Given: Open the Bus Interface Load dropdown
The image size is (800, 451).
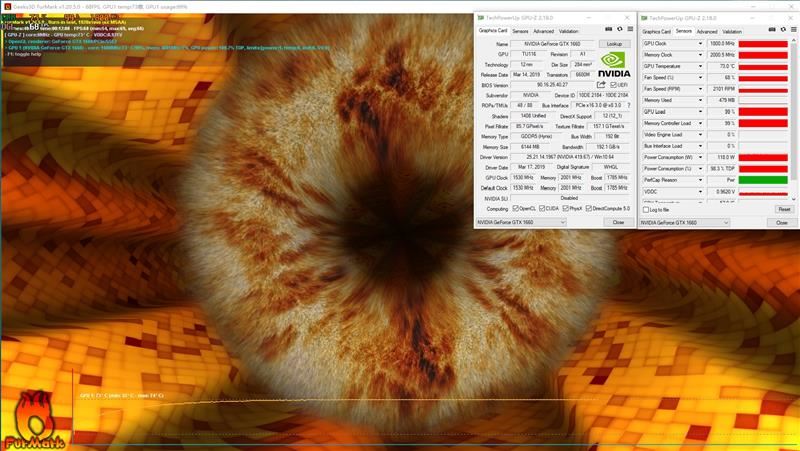Looking at the screenshot, I should click(x=700, y=146).
